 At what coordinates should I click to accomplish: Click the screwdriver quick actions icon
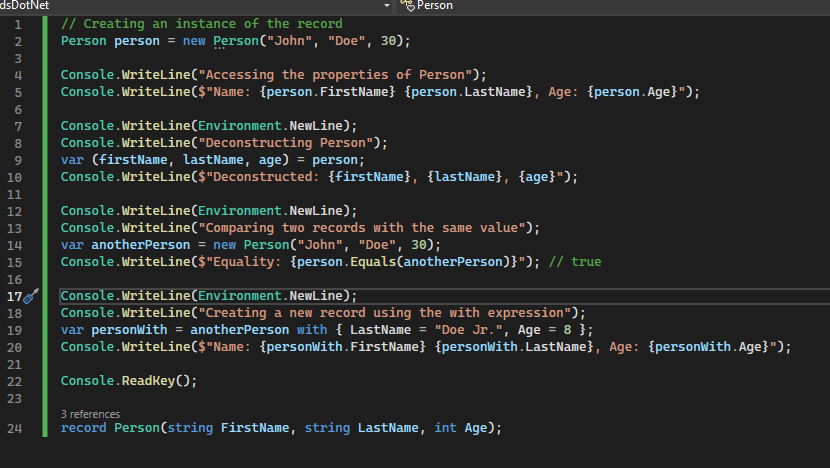31,296
